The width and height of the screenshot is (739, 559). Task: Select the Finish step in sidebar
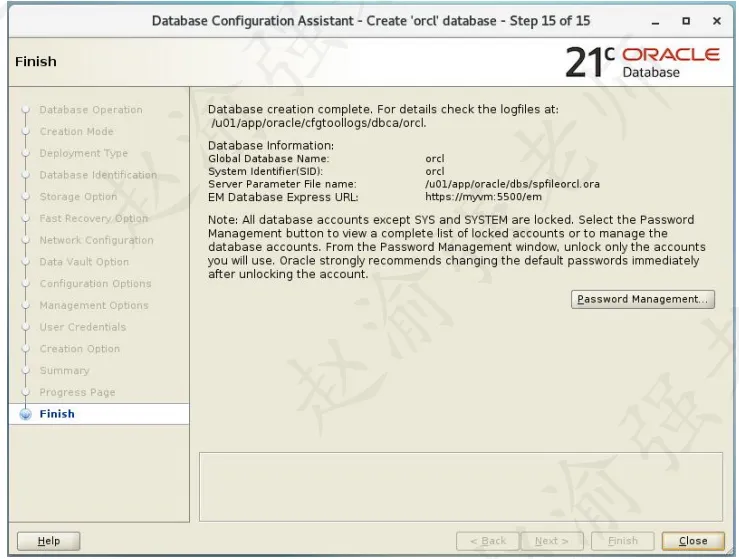click(57, 414)
